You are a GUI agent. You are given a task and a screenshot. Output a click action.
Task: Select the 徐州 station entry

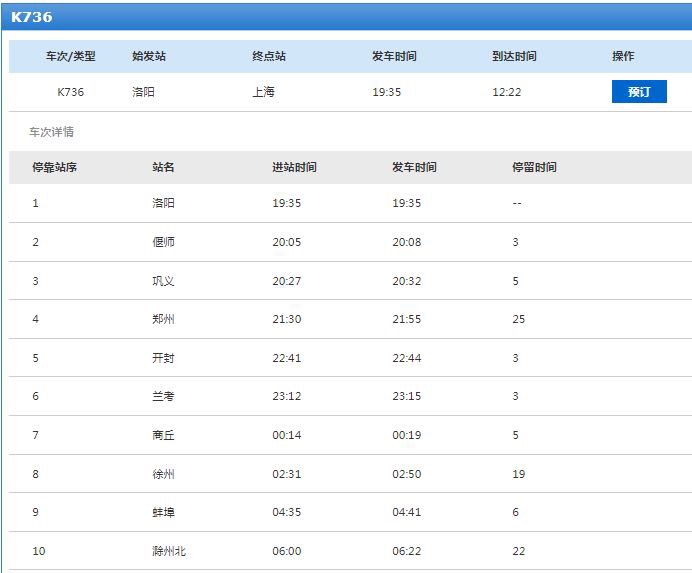[x=163, y=474]
